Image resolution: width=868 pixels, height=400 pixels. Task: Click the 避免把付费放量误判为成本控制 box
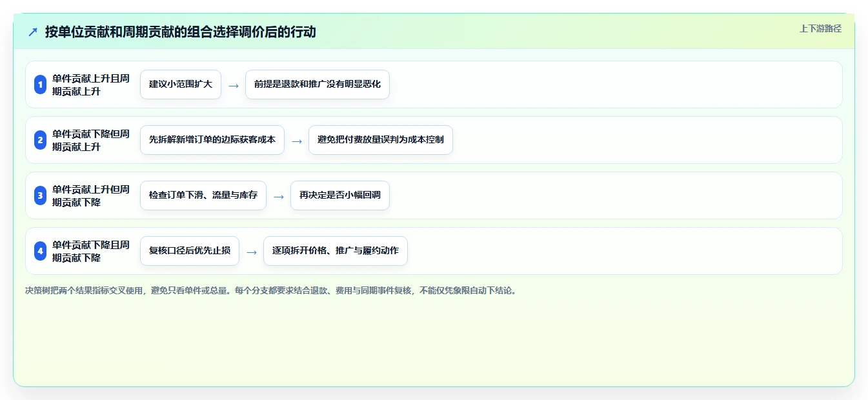[381, 140]
